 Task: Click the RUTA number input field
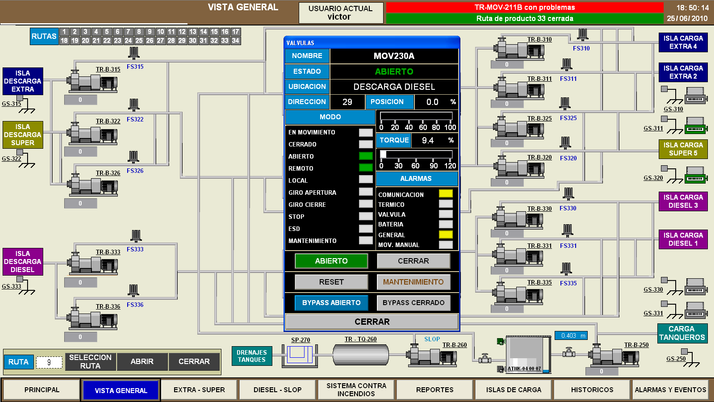click(49, 362)
